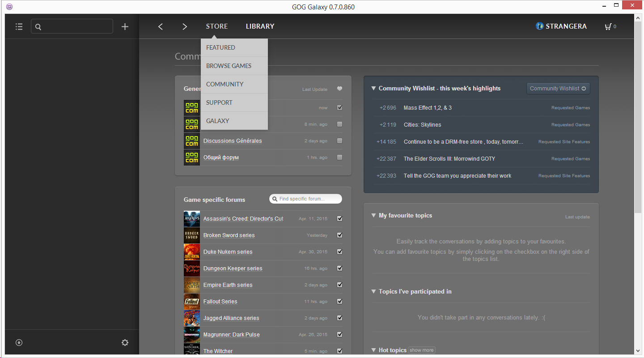Go back with the left arrow
The image size is (644, 358).
161,27
